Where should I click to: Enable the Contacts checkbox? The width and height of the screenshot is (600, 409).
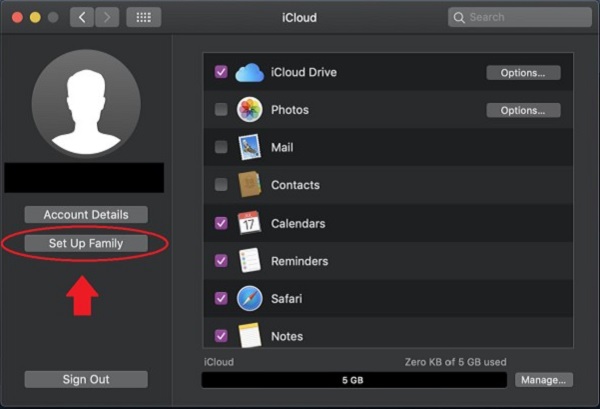click(x=221, y=184)
